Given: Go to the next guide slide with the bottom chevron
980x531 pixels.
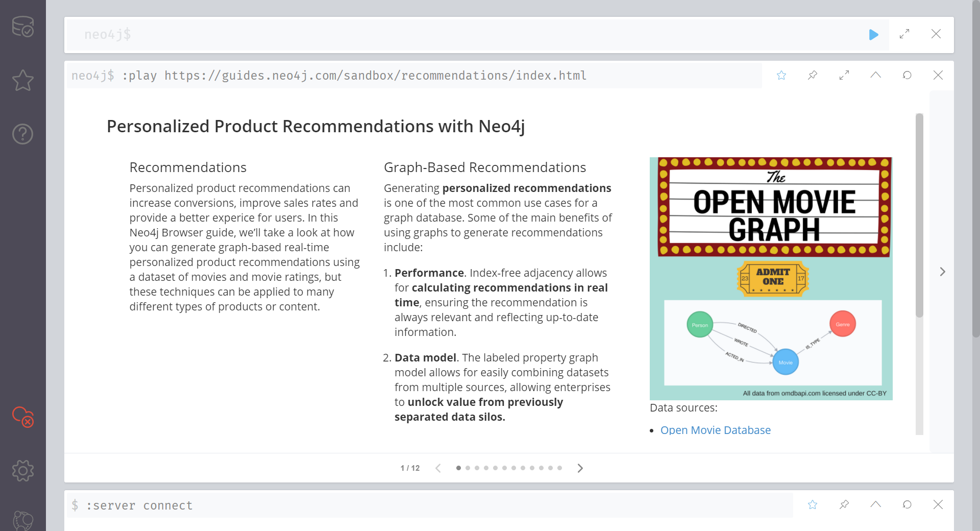Looking at the screenshot, I should click(x=580, y=468).
